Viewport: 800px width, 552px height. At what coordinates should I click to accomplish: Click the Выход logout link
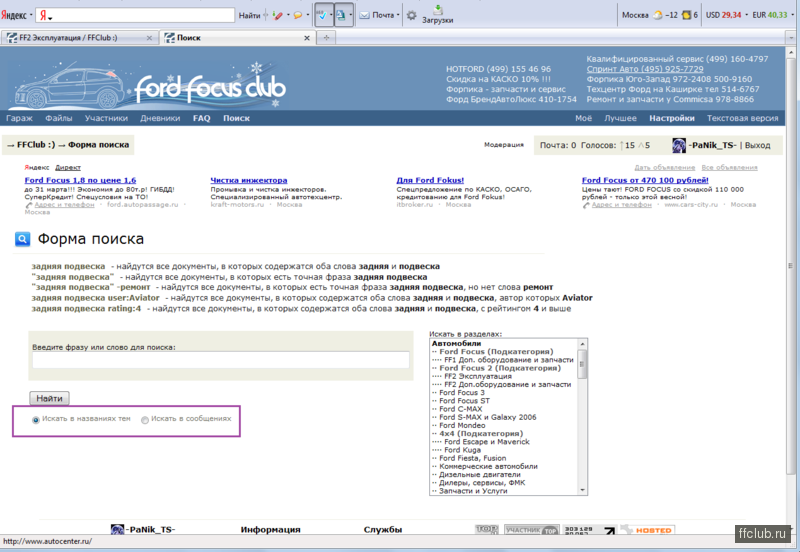[758, 145]
